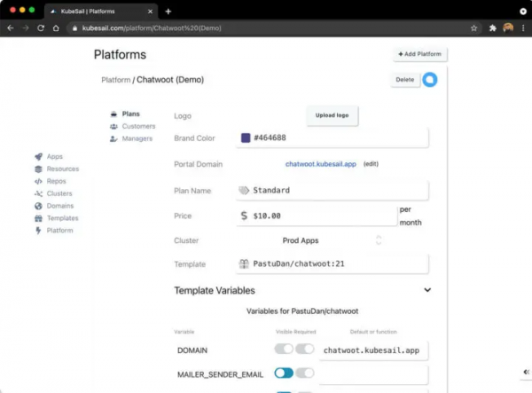Click the Resources stack icon in sidebar
The width and height of the screenshot is (532, 393).
38,169
